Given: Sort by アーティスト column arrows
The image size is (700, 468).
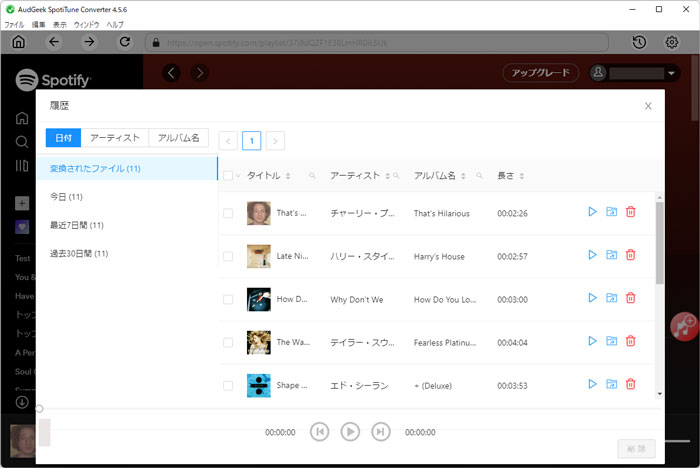Looking at the screenshot, I should [x=388, y=176].
